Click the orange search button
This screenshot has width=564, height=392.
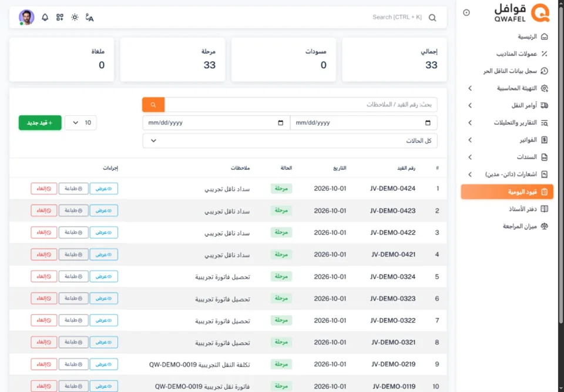click(x=153, y=105)
